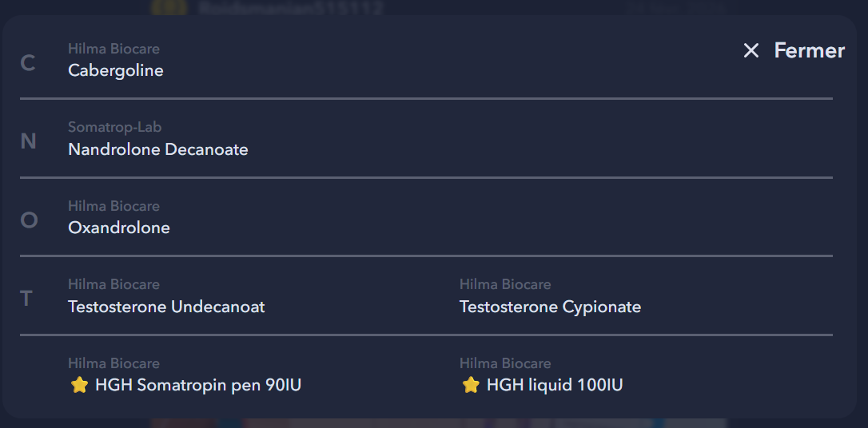Click the letter C index marker
Image resolution: width=868 pixels, height=428 pixels.
pos(28,63)
